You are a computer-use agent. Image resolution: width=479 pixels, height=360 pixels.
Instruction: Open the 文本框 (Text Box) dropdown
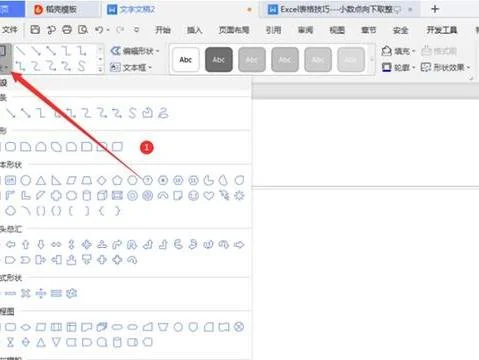pyautogui.click(x=131, y=68)
